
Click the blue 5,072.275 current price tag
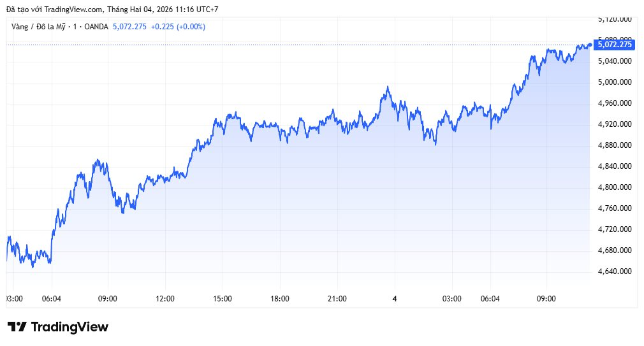(613, 45)
